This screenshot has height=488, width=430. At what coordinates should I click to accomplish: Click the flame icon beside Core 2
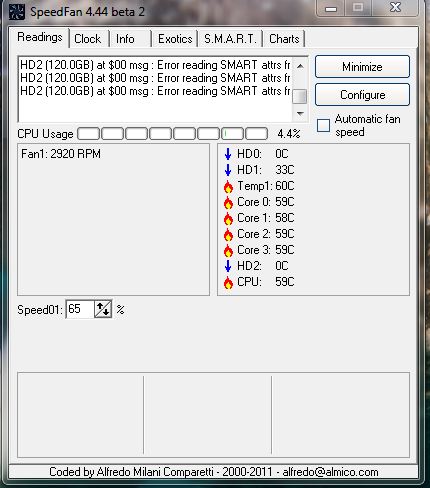pyautogui.click(x=228, y=235)
